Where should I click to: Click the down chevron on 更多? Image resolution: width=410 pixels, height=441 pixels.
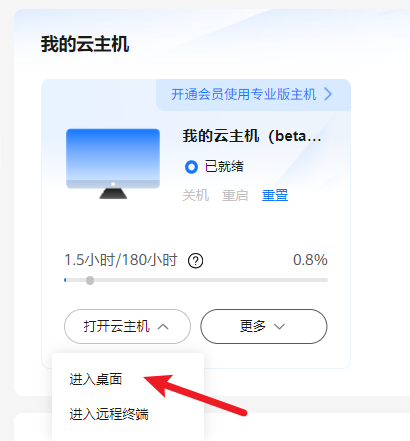279,327
